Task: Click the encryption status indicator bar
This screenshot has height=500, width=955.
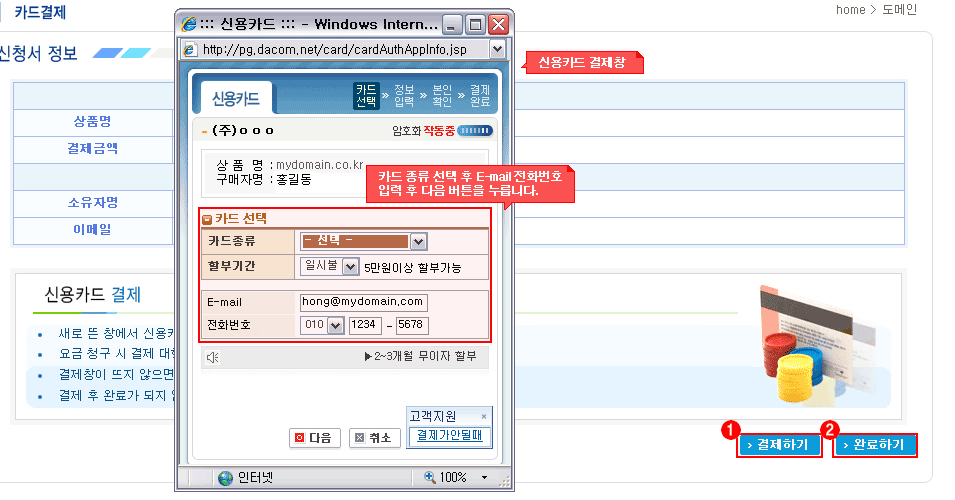Action: click(x=475, y=130)
